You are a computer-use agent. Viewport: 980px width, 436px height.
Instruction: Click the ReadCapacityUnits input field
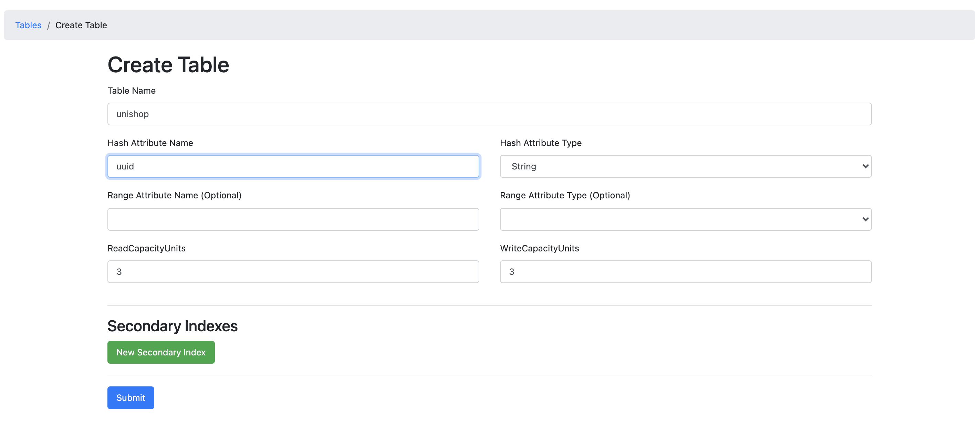(293, 272)
